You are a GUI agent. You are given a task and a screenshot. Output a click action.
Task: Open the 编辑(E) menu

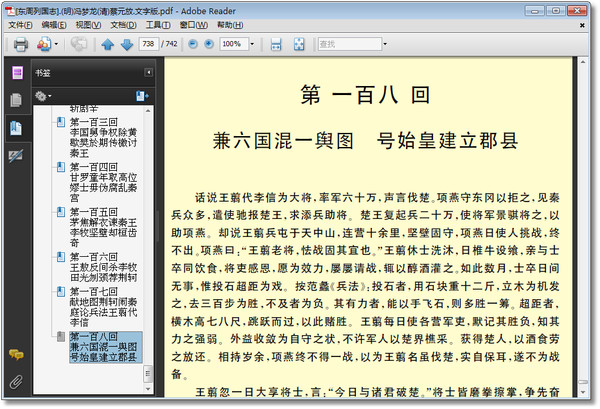[54, 25]
